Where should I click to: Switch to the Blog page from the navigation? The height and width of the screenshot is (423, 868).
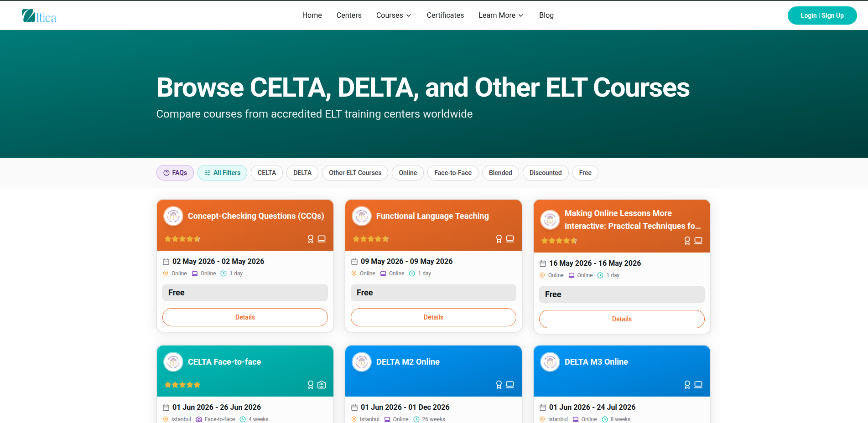tap(546, 15)
